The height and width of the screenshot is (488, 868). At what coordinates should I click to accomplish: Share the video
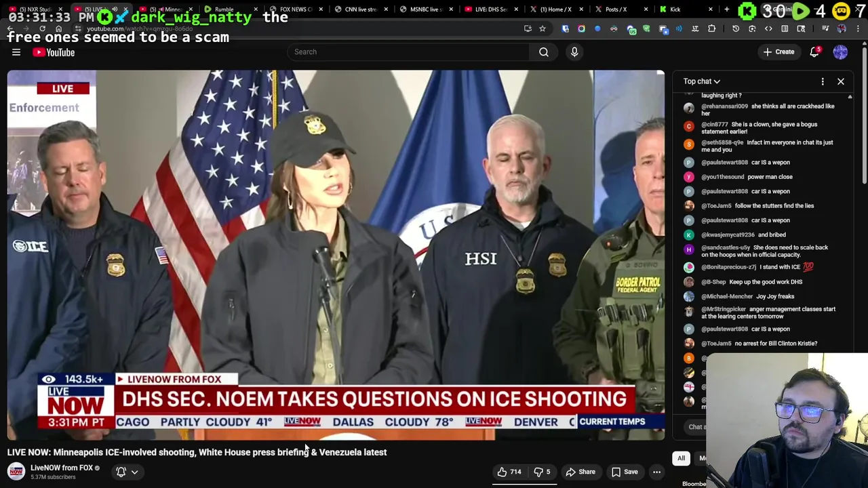[x=580, y=472]
